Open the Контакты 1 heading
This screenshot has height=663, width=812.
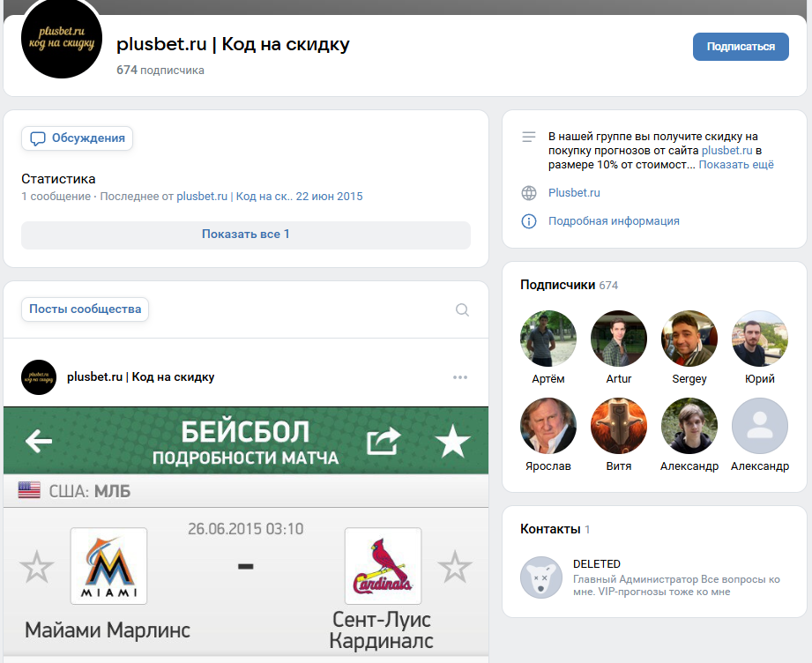(555, 529)
